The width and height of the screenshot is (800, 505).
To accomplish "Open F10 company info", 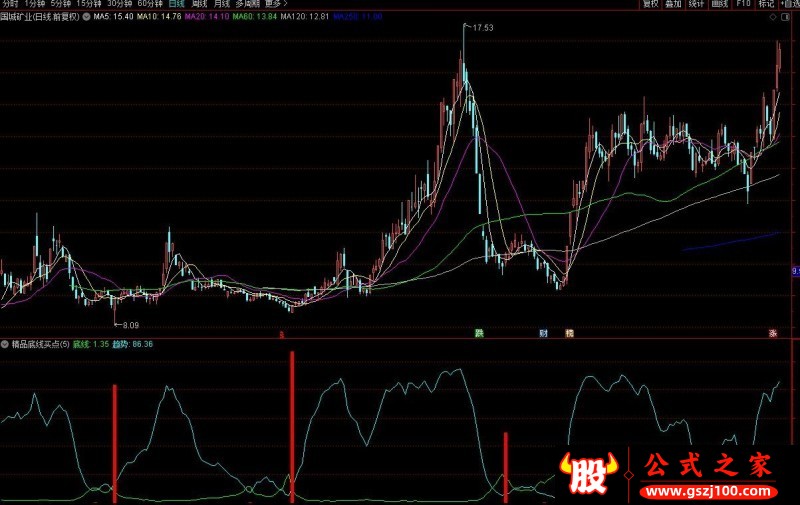I will 742,4.
